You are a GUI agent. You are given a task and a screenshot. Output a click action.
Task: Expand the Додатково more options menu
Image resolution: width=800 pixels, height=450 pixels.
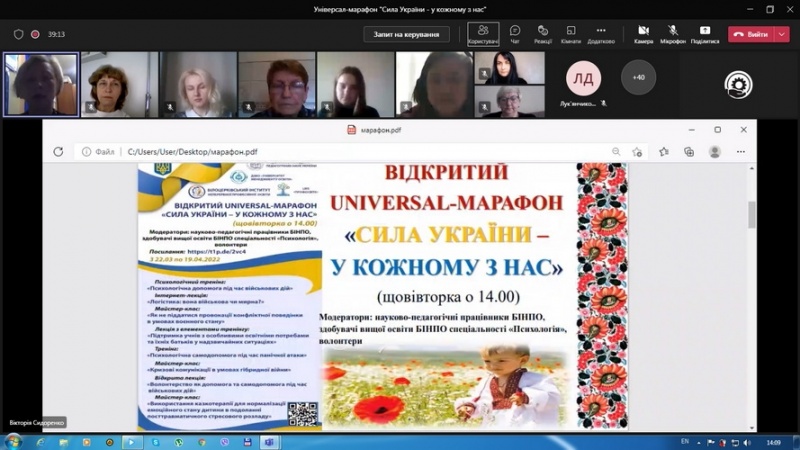pyautogui.click(x=601, y=33)
